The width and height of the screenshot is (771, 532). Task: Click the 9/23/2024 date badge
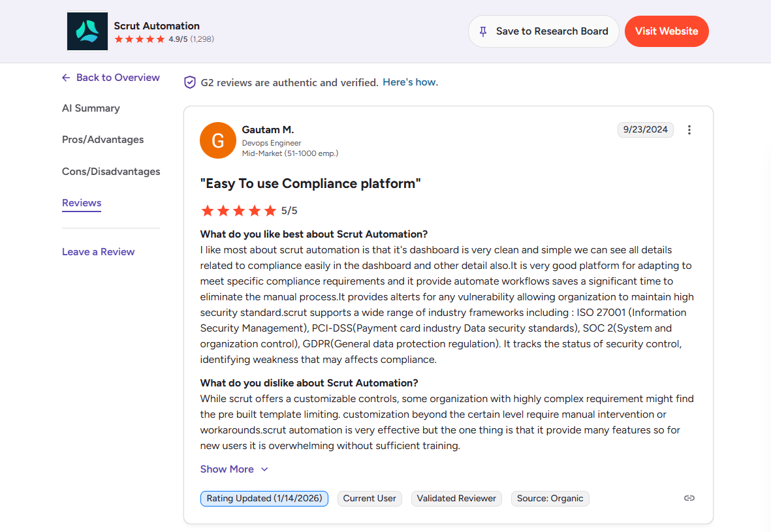(645, 130)
